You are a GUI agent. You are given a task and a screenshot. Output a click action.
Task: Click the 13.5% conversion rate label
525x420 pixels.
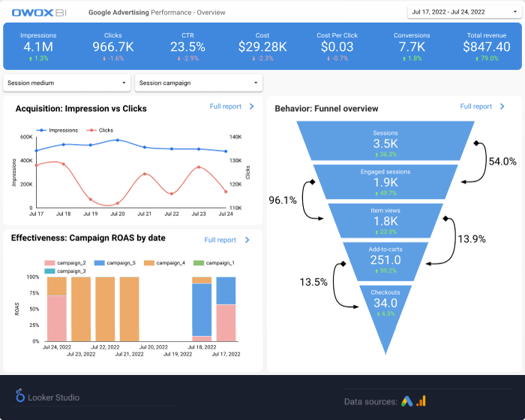[x=313, y=282]
